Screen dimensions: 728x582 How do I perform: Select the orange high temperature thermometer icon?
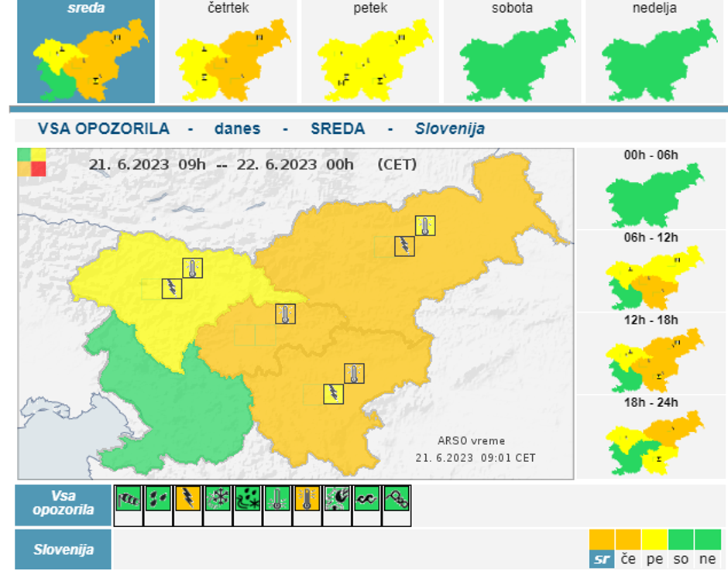click(x=307, y=499)
